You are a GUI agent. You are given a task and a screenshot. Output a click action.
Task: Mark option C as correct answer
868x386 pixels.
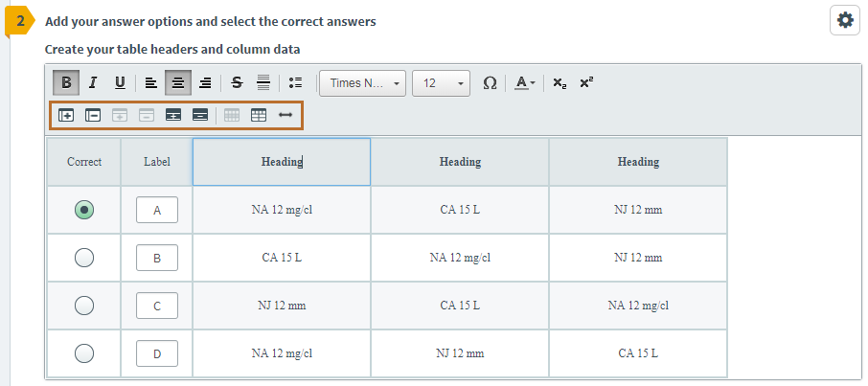(x=84, y=306)
